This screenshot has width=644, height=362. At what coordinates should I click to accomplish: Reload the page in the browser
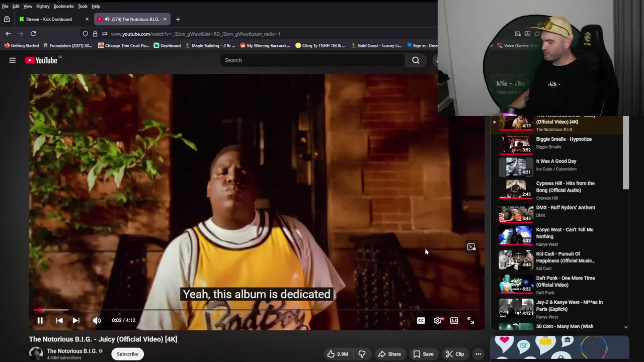click(33, 34)
